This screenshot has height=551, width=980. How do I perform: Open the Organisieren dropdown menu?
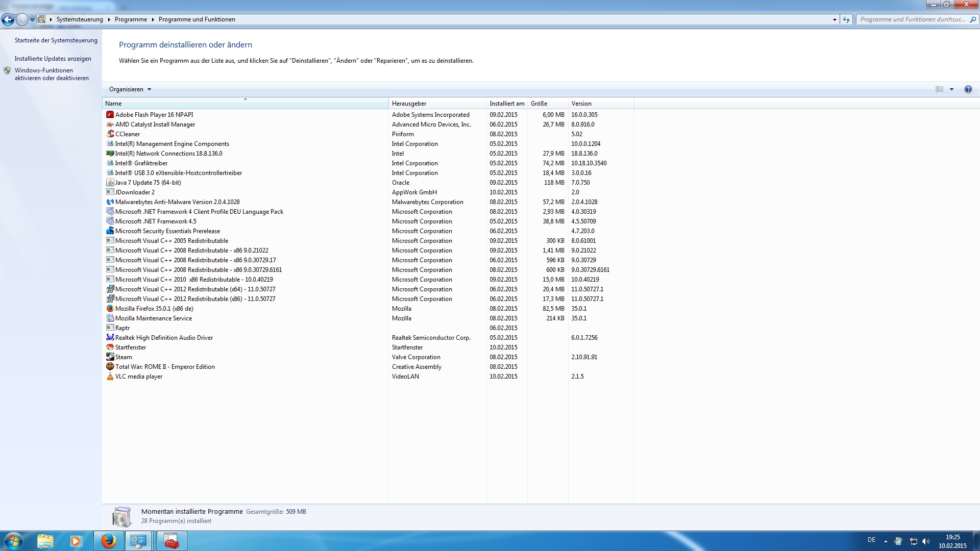click(x=130, y=89)
